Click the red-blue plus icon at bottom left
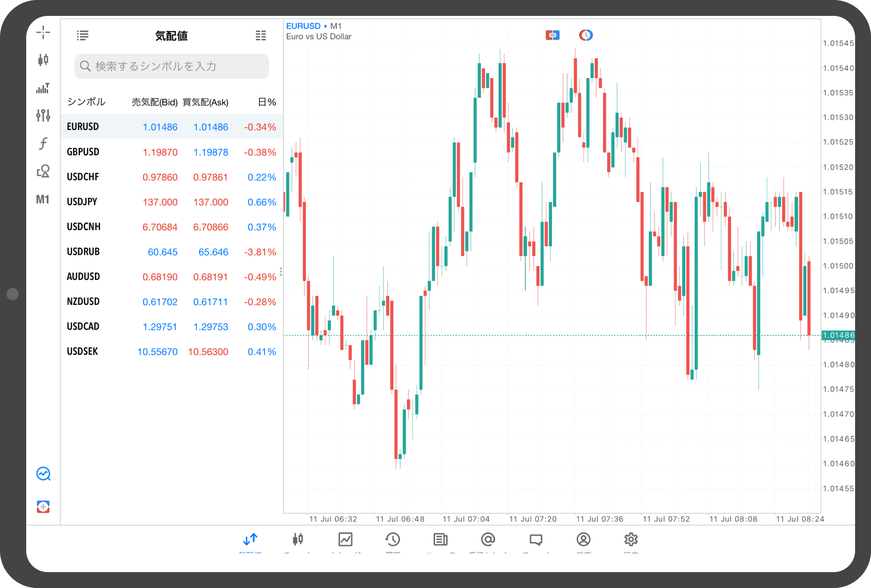The image size is (871, 588). pyautogui.click(x=43, y=507)
